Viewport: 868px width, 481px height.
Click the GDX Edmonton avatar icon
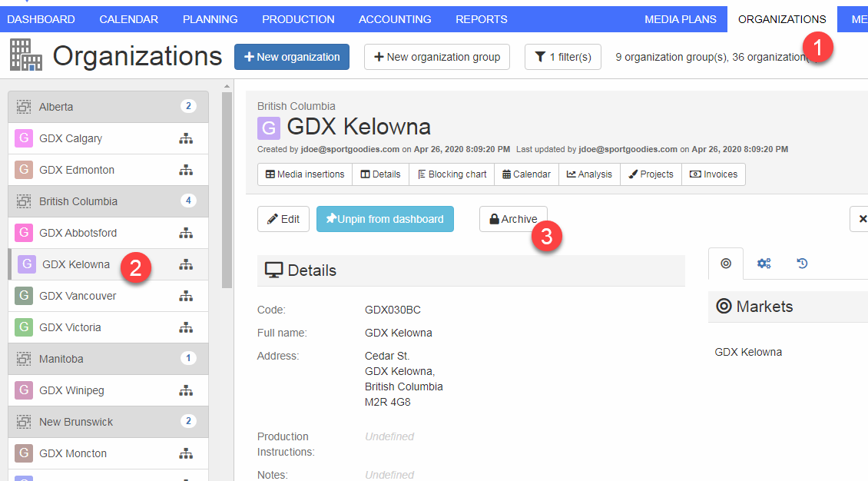[24, 170]
